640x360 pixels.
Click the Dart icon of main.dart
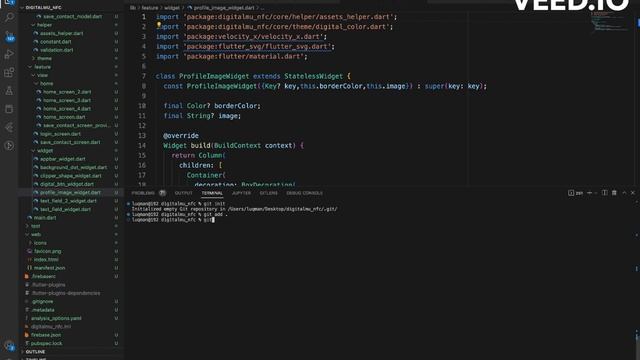click(29, 218)
